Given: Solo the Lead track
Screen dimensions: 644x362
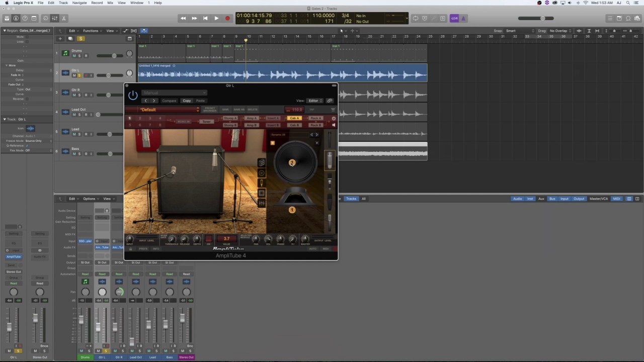Looking at the screenshot, I should [79, 134].
